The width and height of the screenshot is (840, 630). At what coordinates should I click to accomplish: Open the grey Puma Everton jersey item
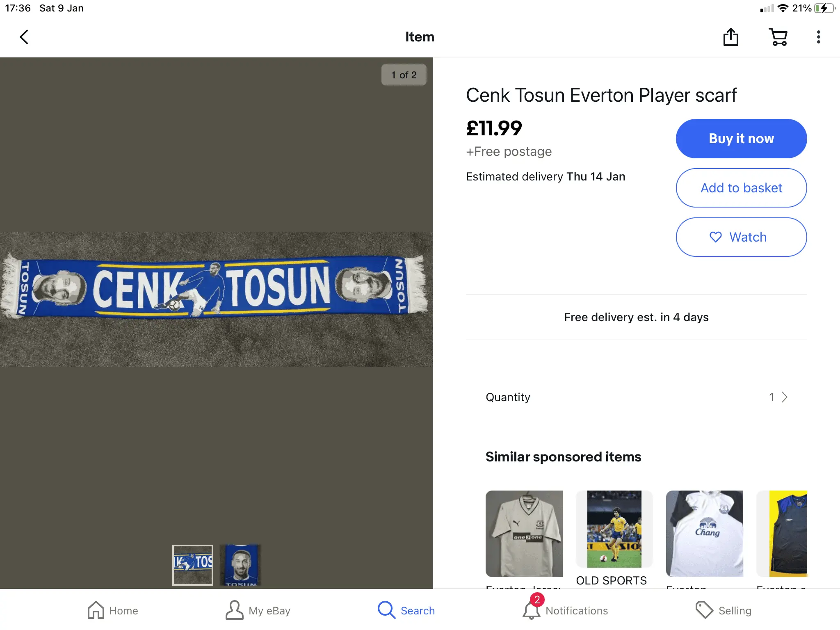524,534
